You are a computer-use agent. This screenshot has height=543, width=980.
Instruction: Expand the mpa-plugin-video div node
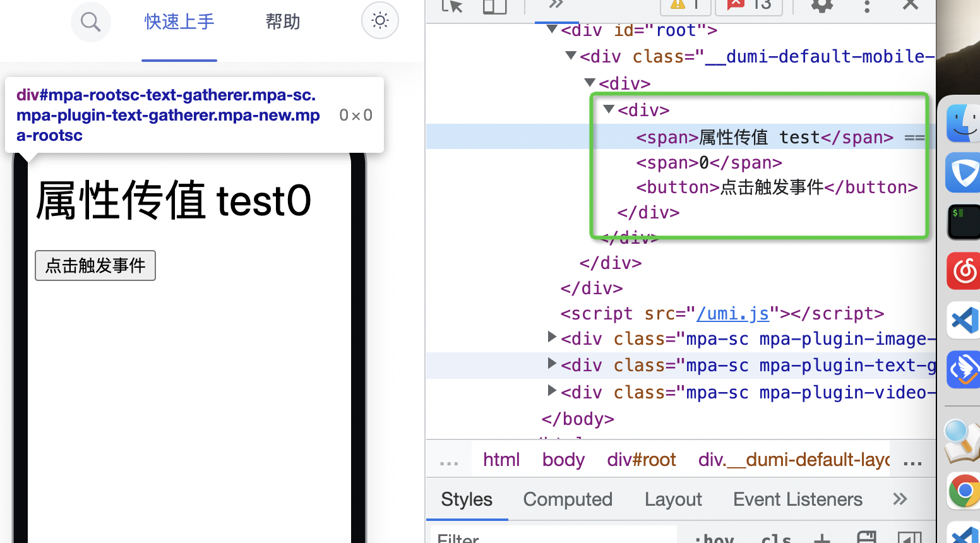tap(552, 391)
